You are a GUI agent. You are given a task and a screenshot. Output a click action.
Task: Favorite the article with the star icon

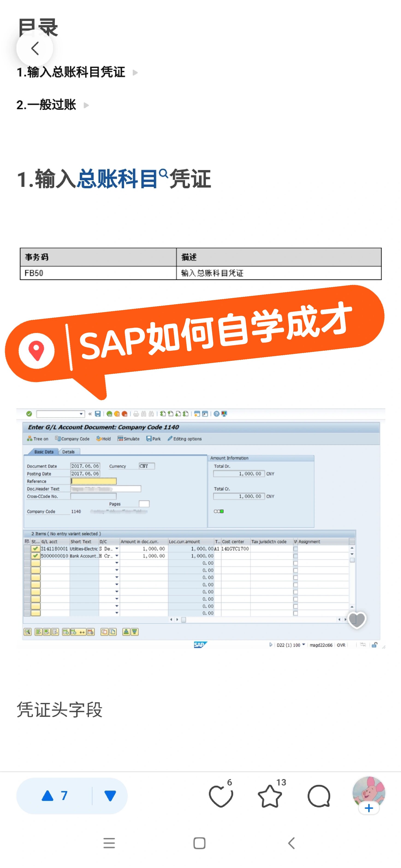[x=270, y=796]
